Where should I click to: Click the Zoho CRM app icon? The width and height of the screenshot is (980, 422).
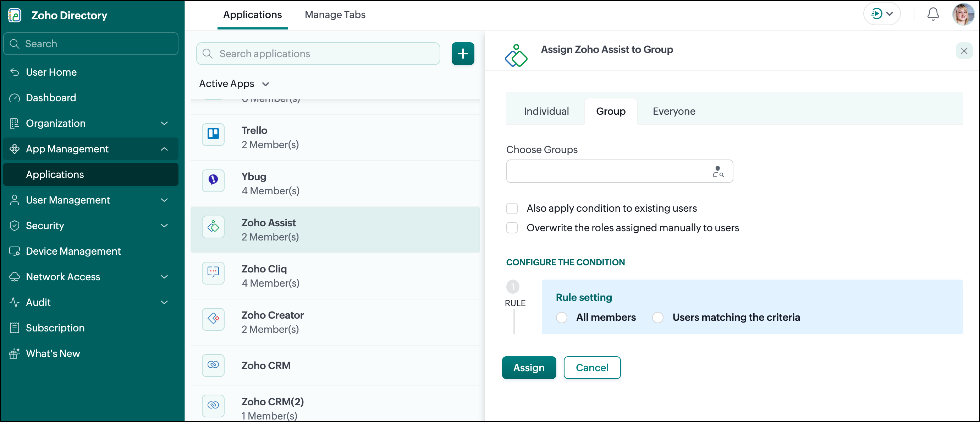[213, 365]
